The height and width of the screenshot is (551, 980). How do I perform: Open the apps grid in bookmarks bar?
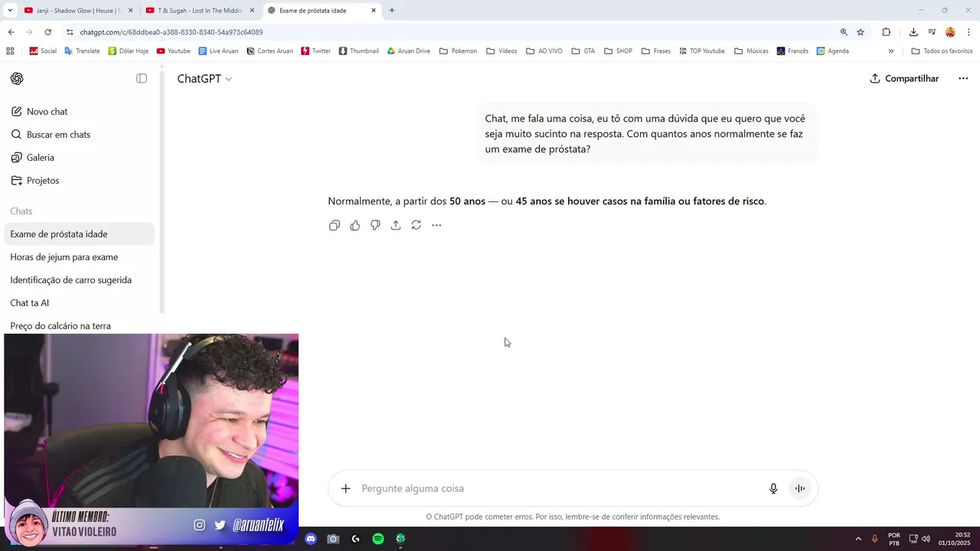[10, 51]
